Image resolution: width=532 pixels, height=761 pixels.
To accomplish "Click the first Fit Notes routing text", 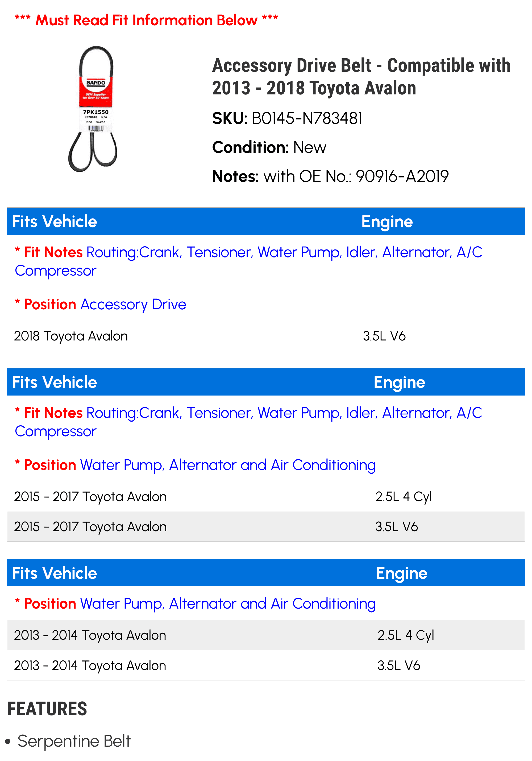I will 249,261.
